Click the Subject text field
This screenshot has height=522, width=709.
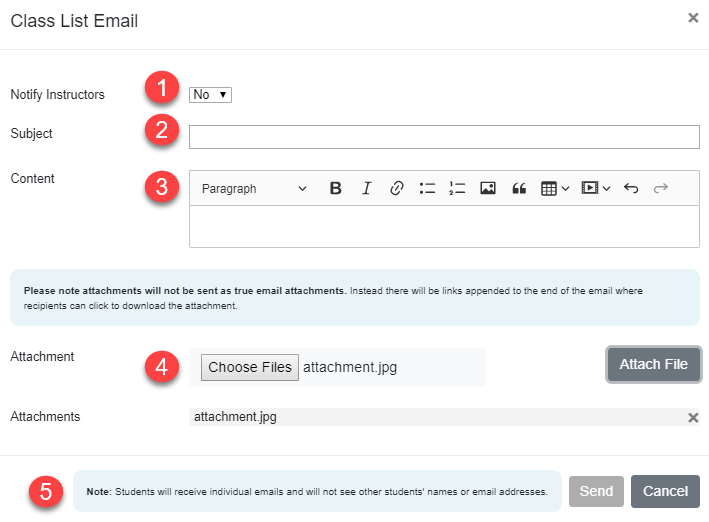click(444, 137)
